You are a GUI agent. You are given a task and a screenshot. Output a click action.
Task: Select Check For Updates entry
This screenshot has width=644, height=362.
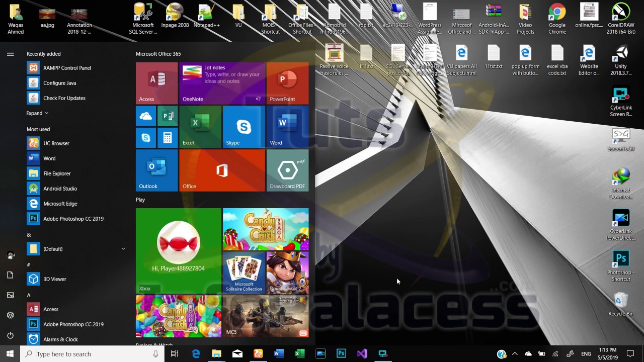coord(76,98)
